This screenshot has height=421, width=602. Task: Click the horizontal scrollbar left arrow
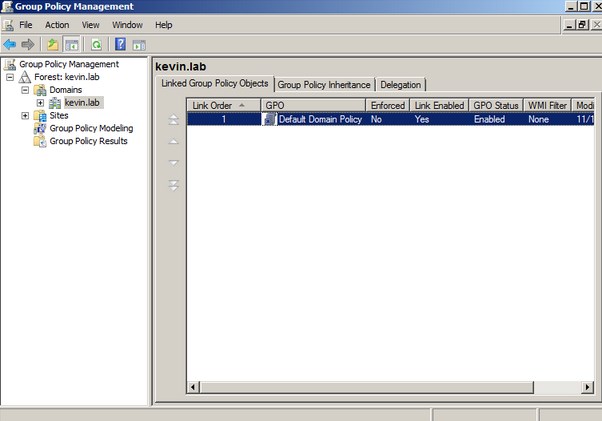pyautogui.click(x=193, y=387)
